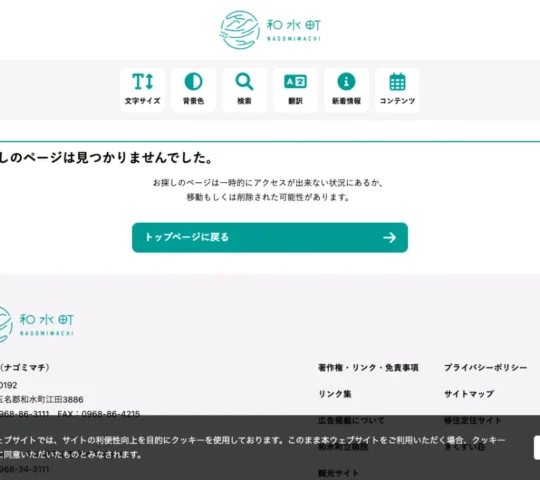Viewport: 540px width, 480px height.
Task: Open the コンテンツ contents menu
Action: (x=397, y=90)
